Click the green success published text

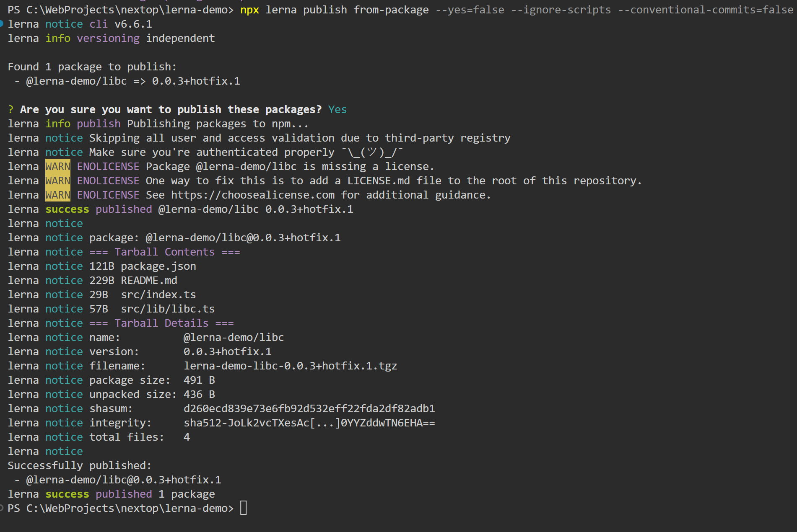pos(67,209)
